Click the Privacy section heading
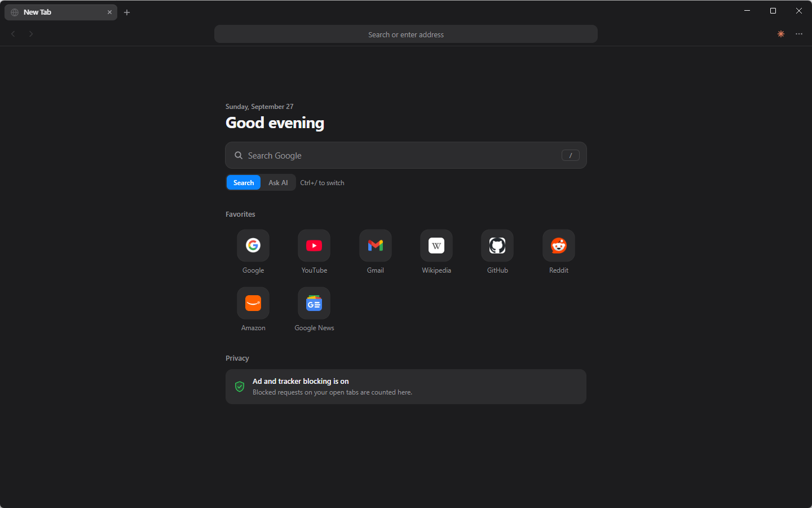 coord(237,358)
